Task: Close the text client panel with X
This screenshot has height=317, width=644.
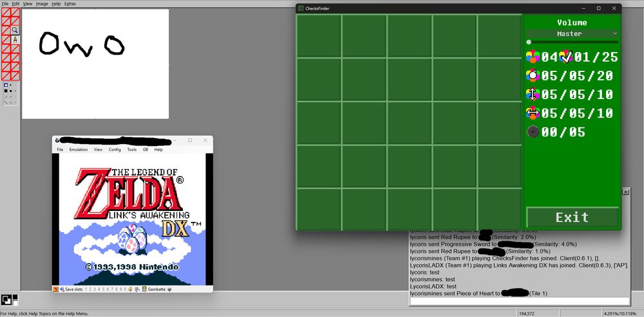Action: click(625, 192)
